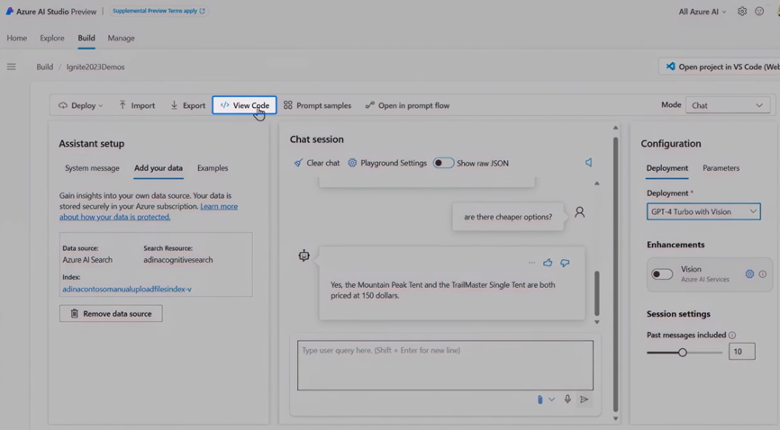
Task: Open Vision enhancement settings gear
Action: click(750, 274)
